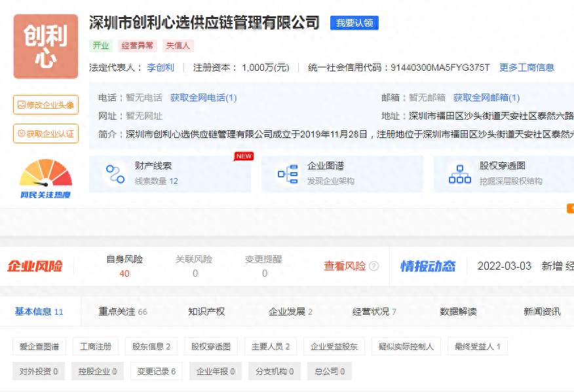Viewport: 574px width, 392px height.
Task: Select the 工商注册 sub-tab
Action: pyautogui.click(x=96, y=346)
